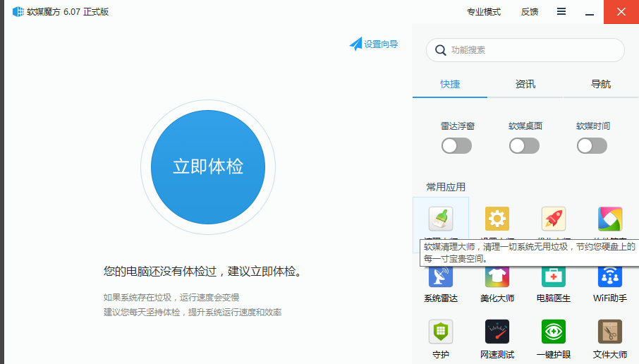Start the 立即体检 checkup button
The height and width of the screenshot is (364, 639).
208,167
